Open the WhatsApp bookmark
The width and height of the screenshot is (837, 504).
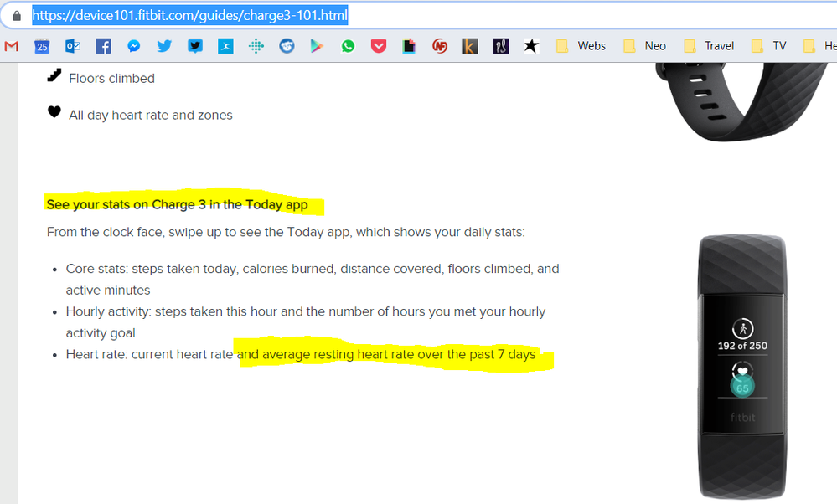[348, 46]
